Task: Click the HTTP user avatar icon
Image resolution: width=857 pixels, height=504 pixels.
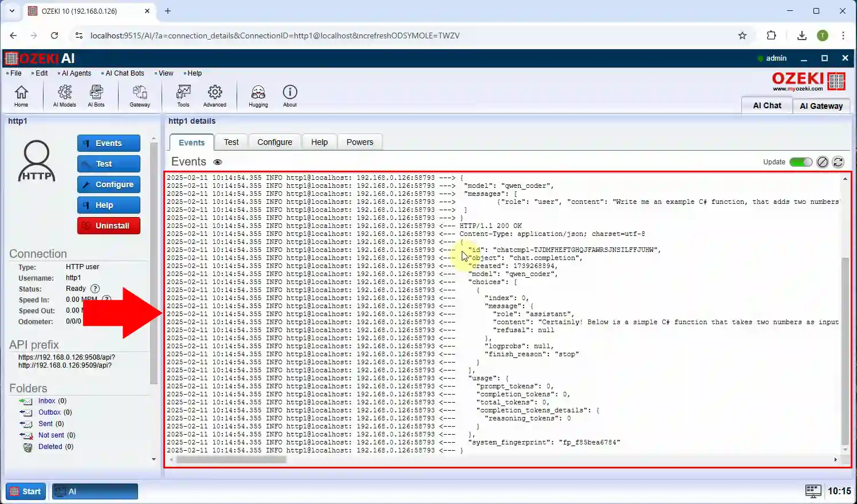Action: pos(37,160)
